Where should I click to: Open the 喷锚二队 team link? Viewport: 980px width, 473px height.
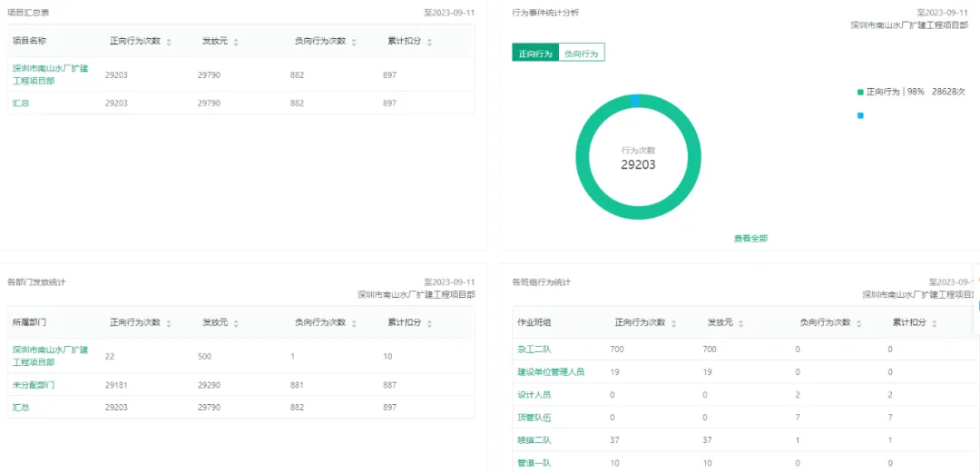pos(534,440)
